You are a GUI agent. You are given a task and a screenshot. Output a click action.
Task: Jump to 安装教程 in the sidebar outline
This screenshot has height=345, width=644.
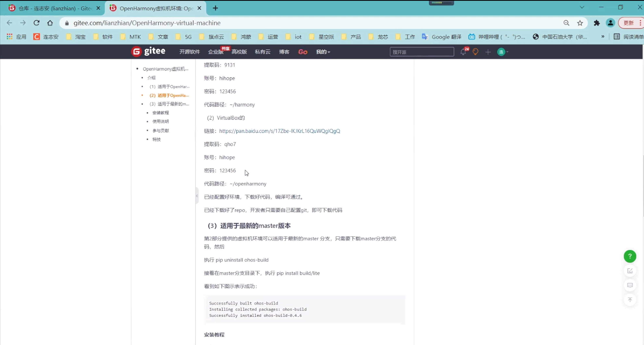pos(161,113)
